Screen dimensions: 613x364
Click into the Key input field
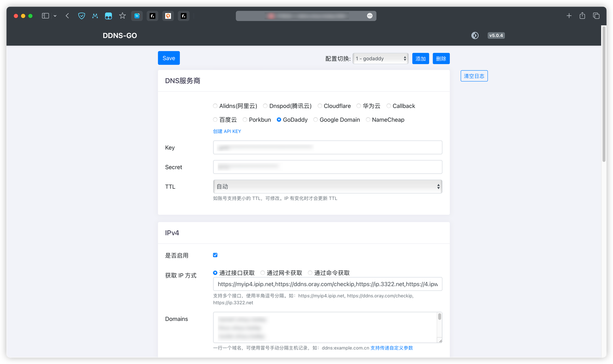(327, 147)
